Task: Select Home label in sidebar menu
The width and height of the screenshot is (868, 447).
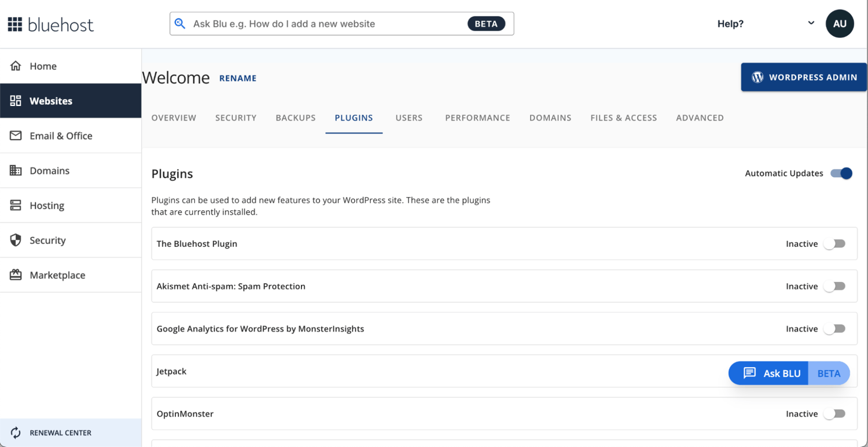Action: (x=43, y=66)
